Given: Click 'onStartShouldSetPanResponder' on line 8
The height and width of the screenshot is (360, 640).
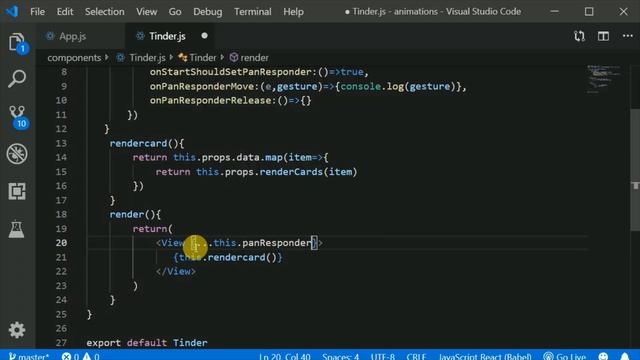Looking at the screenshot, I should coord(231,72).
